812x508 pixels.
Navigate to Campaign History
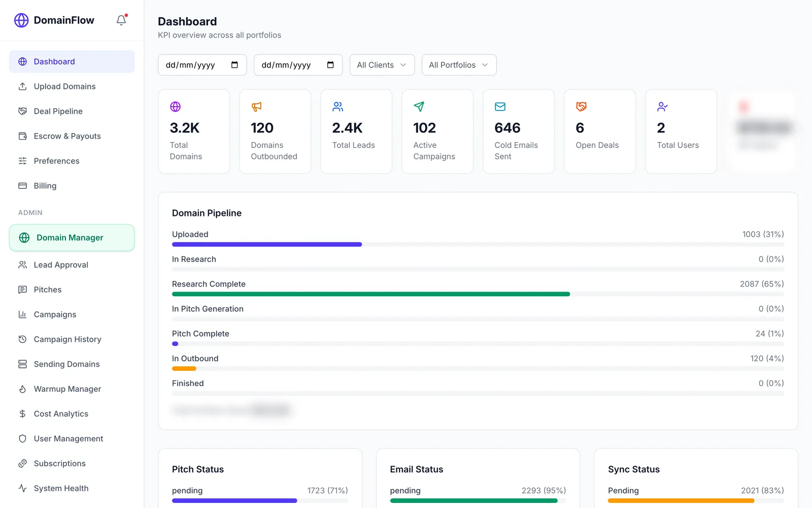point(72,339)
